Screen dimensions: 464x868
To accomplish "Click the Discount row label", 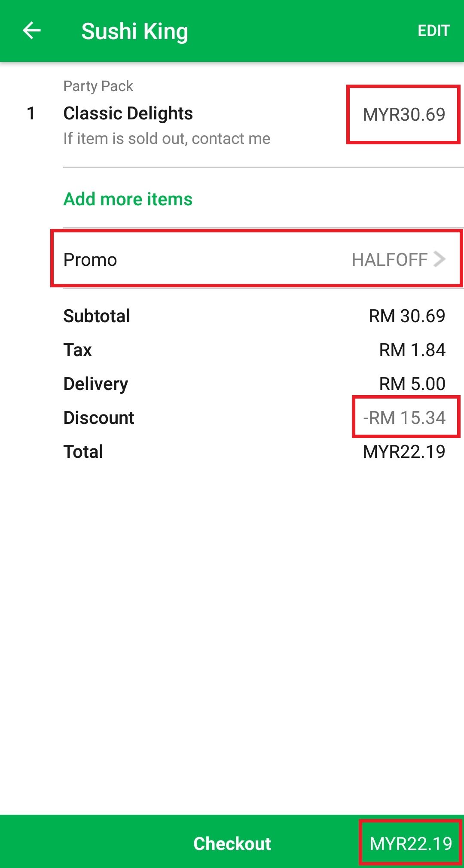I will (99, 418).
